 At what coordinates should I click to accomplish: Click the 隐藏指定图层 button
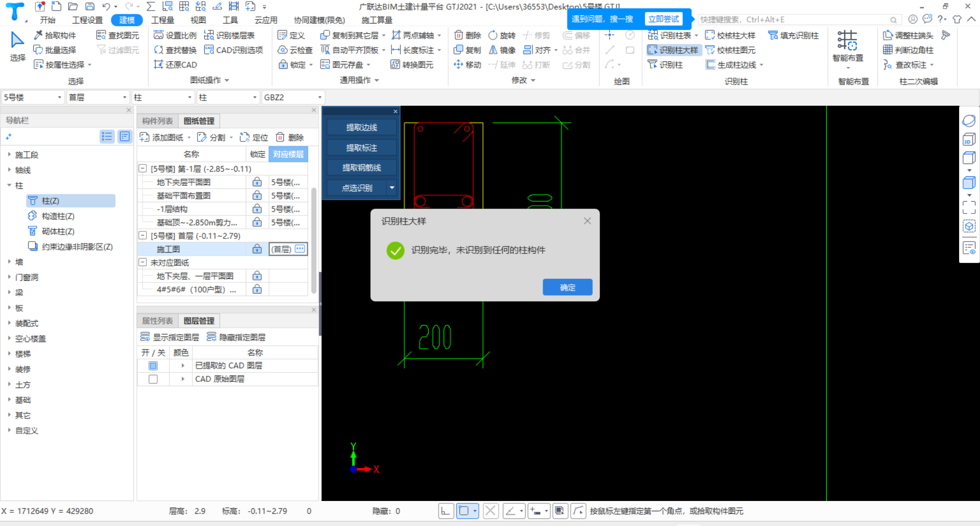[x=236, y=337]
